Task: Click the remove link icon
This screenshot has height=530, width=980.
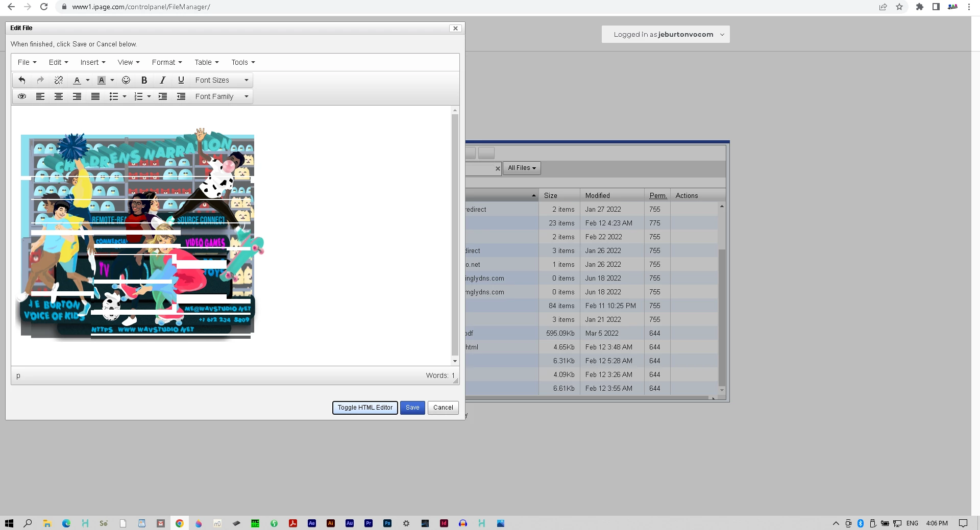Action: pyautogui.click(x=59, y=80)
